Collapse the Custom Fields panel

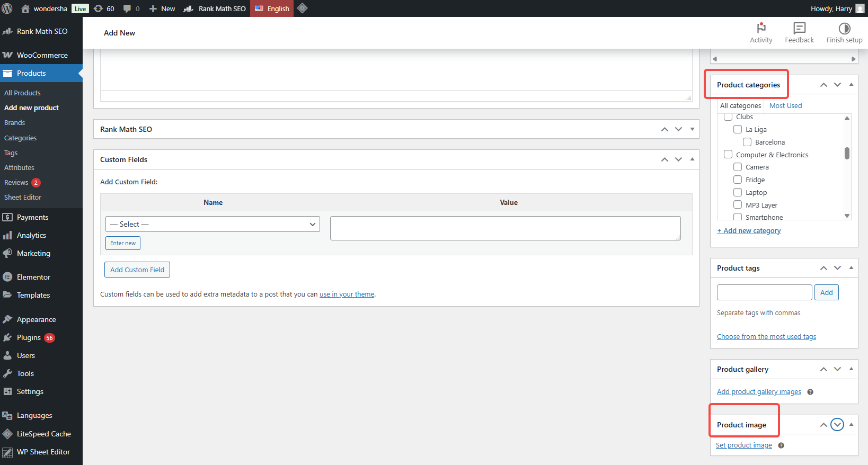692,159
